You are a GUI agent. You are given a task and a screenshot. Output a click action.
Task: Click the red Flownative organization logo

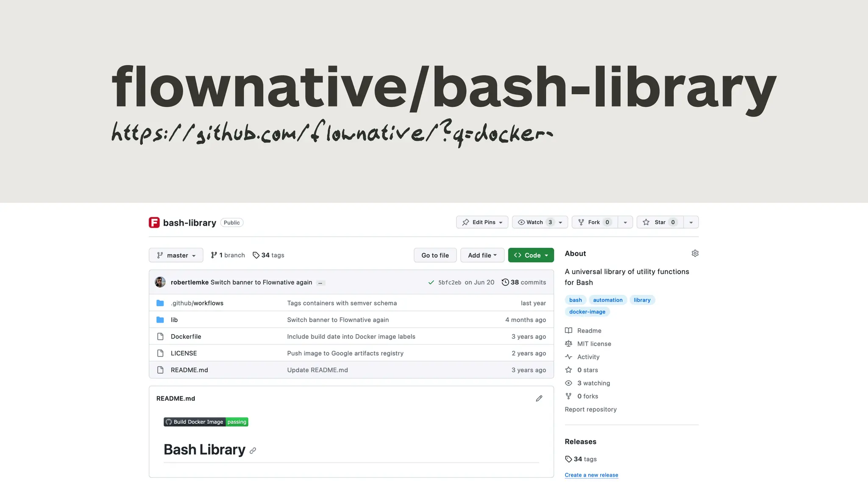tap(154, 222)
